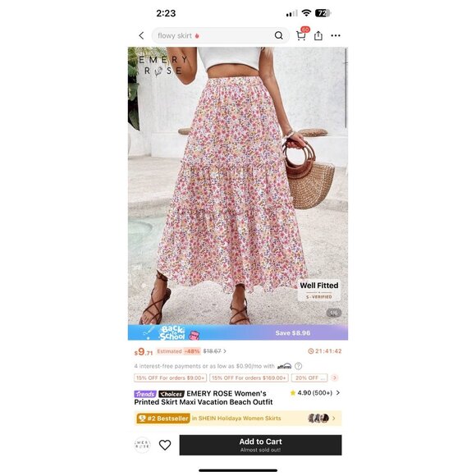Screen dimensions: 476x476
Task: Tap the back arrow icon
Action: tap(141, 35)
